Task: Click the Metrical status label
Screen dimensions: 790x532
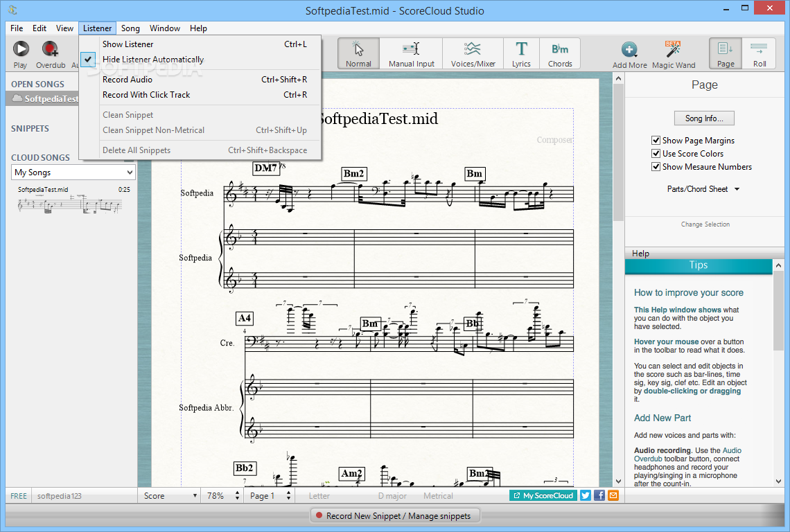Action: tap(438, 496)
